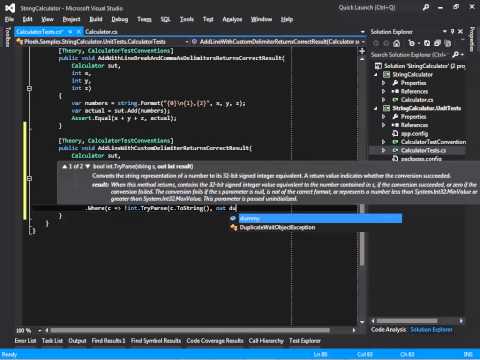Screen dimensions: 480x360
Task: Switch to the Calculator.cs editor tab
Action: 101,32
